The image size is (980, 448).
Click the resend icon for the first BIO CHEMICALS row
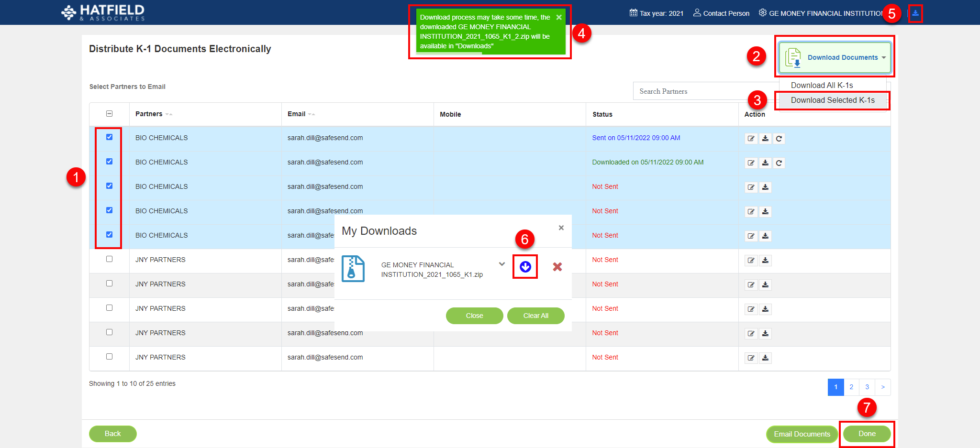click(x=779, y=139)
